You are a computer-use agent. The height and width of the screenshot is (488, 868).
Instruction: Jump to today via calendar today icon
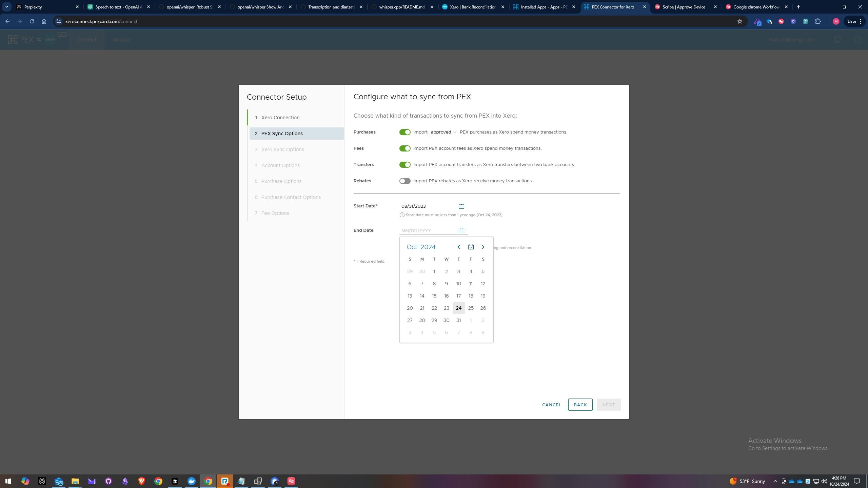[x=471, y=247]
